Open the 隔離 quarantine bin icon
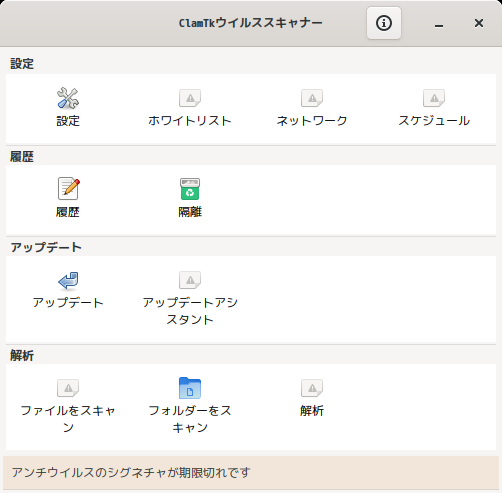The width and height of the screenshot is (502, 493). (x=190, y=189)
